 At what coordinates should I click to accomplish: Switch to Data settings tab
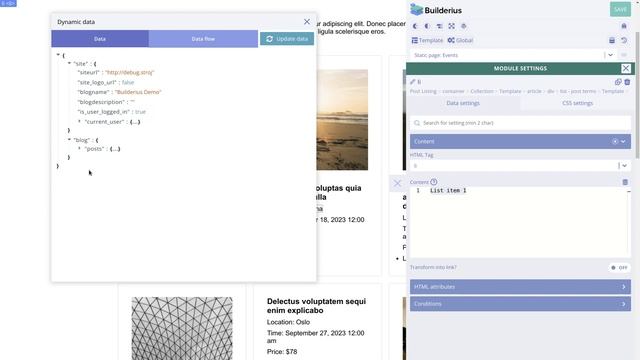tap(463, 103)
